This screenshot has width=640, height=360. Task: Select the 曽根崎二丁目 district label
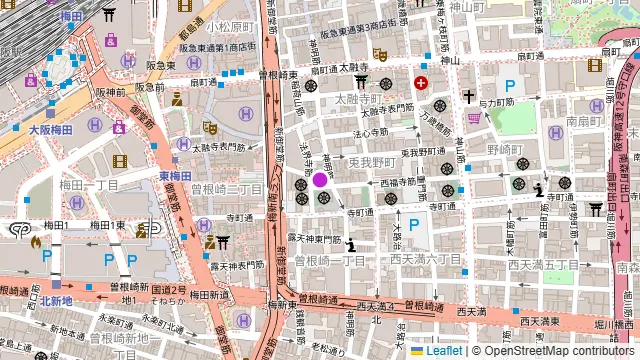click(x=227, y=189)
